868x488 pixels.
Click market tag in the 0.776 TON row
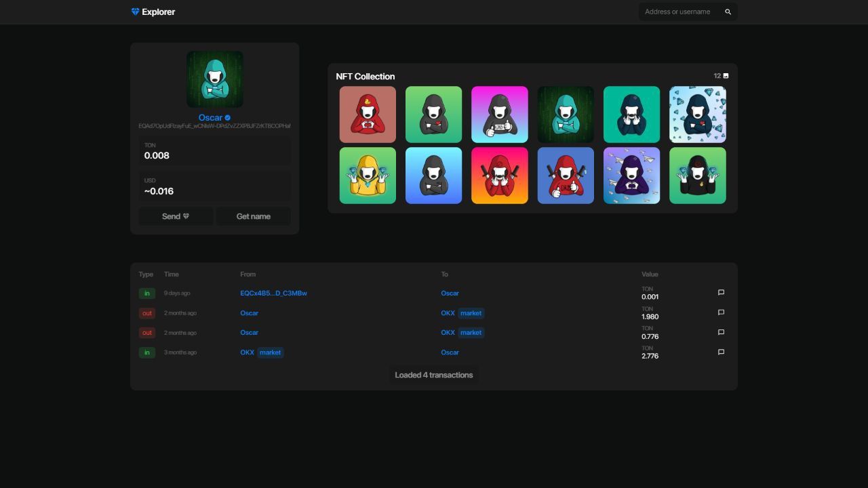coord(471,333)
